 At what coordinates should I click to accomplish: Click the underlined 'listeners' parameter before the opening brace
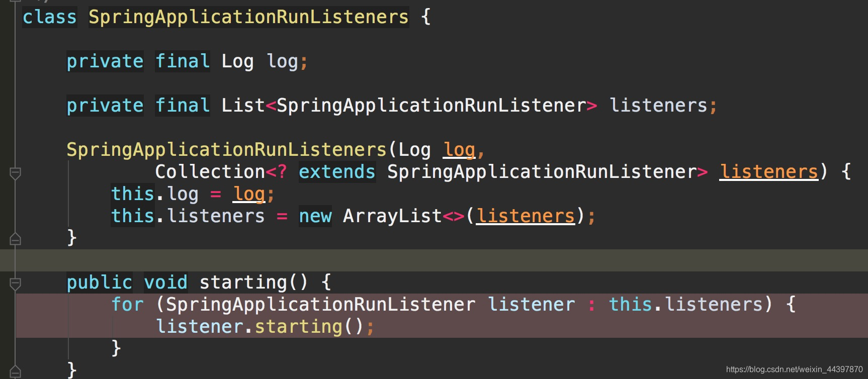769,172
